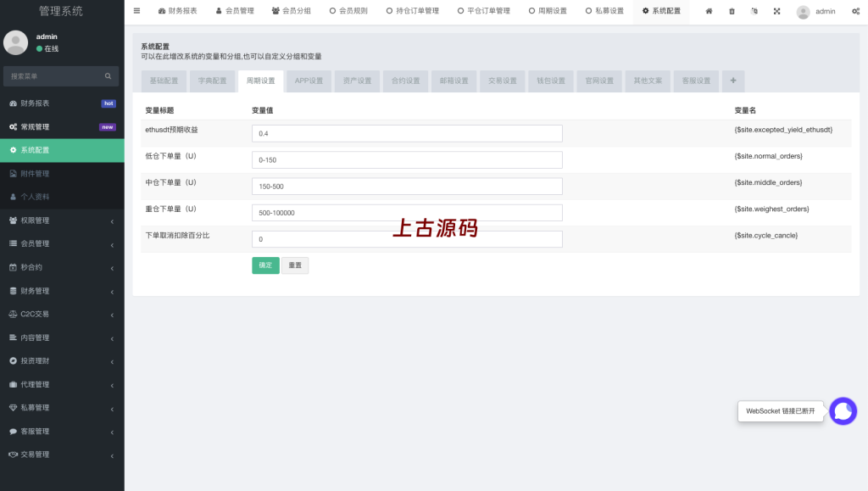868x491 pixels.
Task: Open 基础配置 config tab
Action: click(x=164, y=81)
